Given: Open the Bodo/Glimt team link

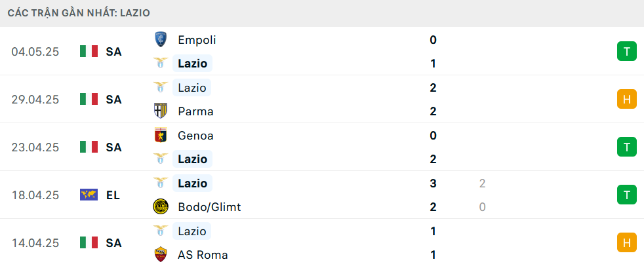Looking at the screenshot, I should [x=209, y=207].
